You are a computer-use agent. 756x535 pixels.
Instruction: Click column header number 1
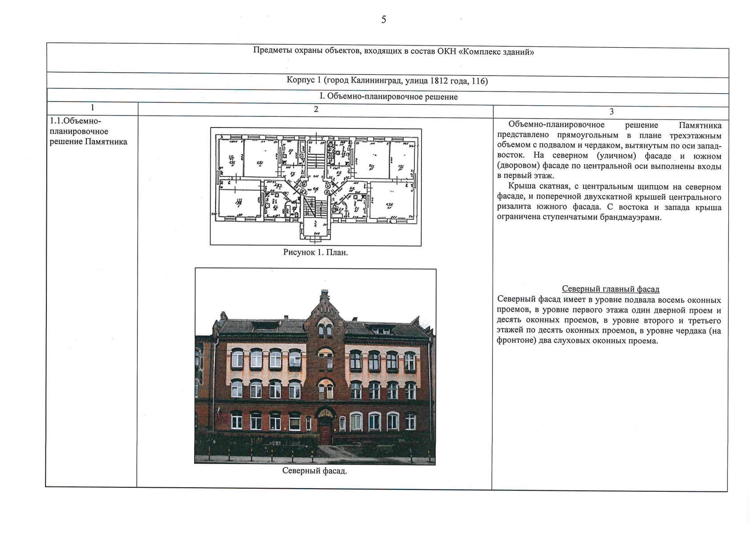tap(92, 108)
